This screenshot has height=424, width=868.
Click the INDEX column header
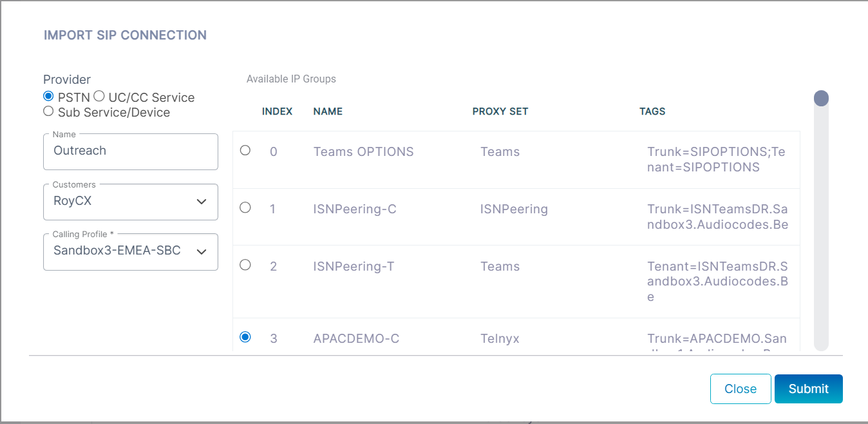(277, 111)
